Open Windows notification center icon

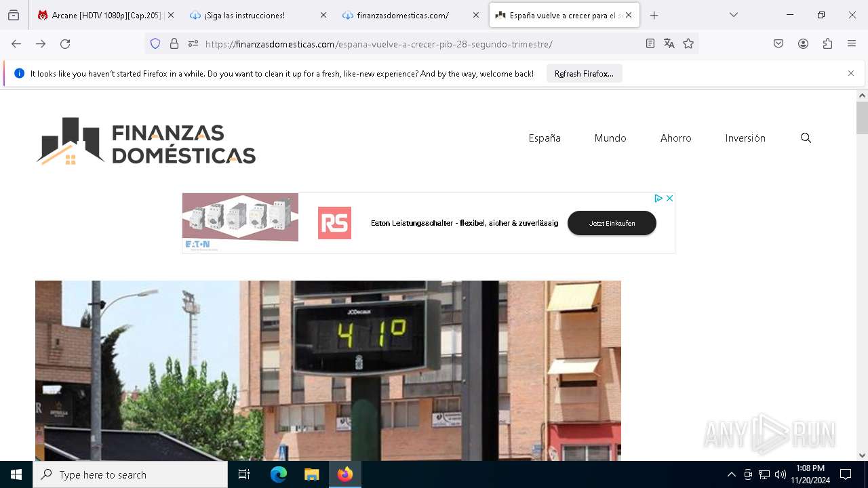tap(846, 474)
